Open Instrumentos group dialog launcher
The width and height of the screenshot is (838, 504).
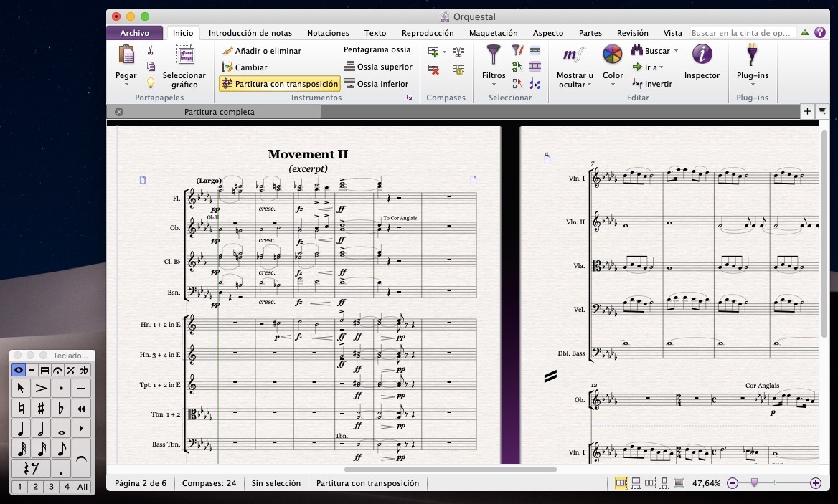[x=410, y=98]
